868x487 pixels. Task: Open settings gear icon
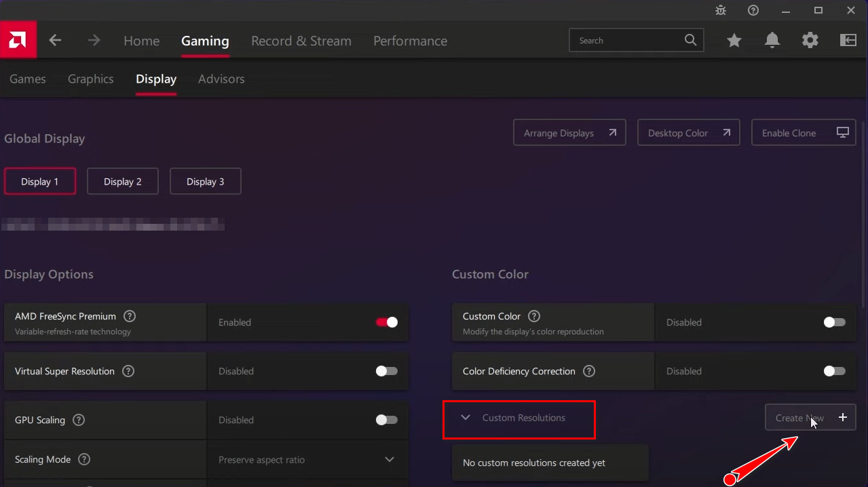pyautogui.click(x=810, y=41)
